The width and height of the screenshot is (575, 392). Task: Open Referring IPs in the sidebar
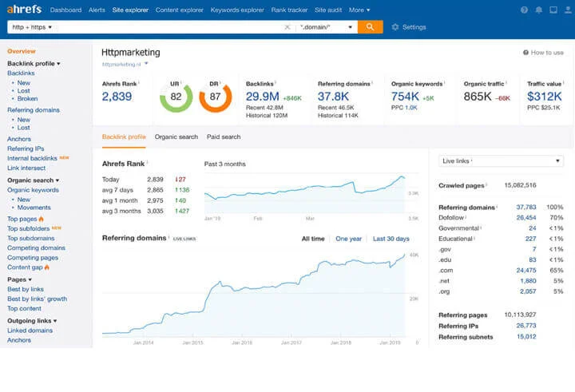click(26, 148)
